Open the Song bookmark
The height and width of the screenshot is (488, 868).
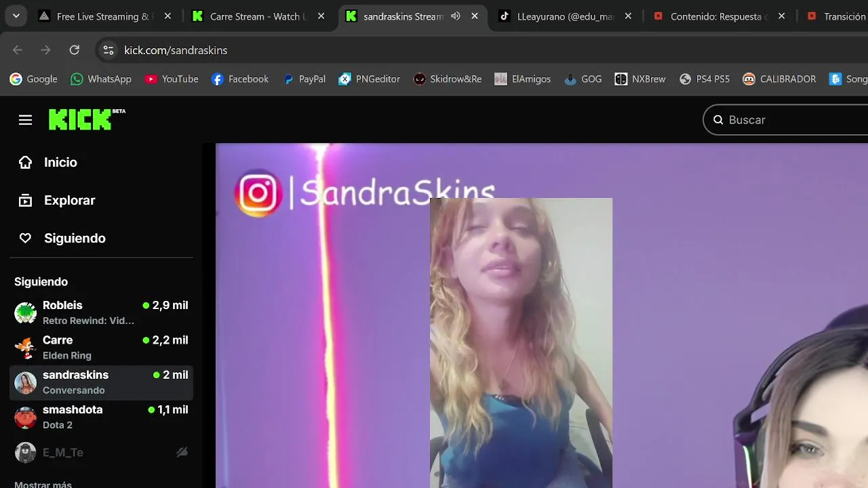click(848, 79)
